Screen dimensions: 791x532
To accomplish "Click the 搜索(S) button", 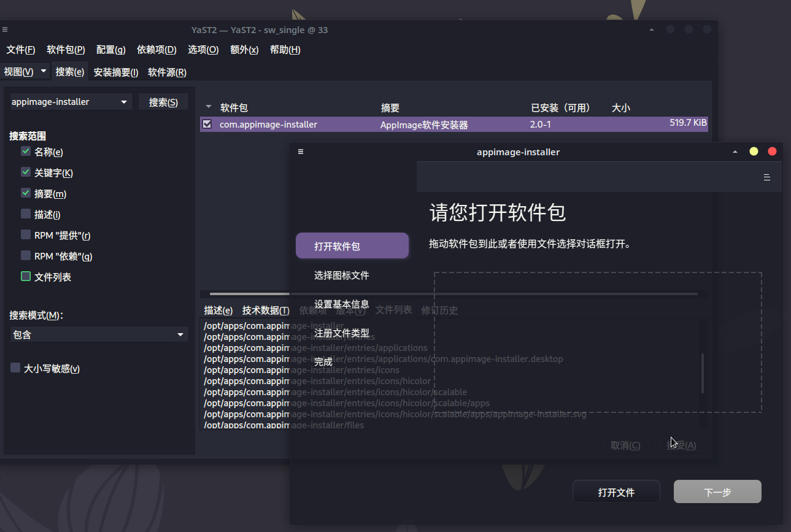I will click(x=163, y=102).
